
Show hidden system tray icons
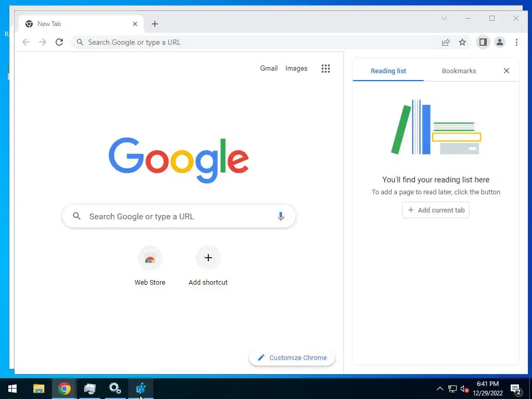tap(440, 389)
